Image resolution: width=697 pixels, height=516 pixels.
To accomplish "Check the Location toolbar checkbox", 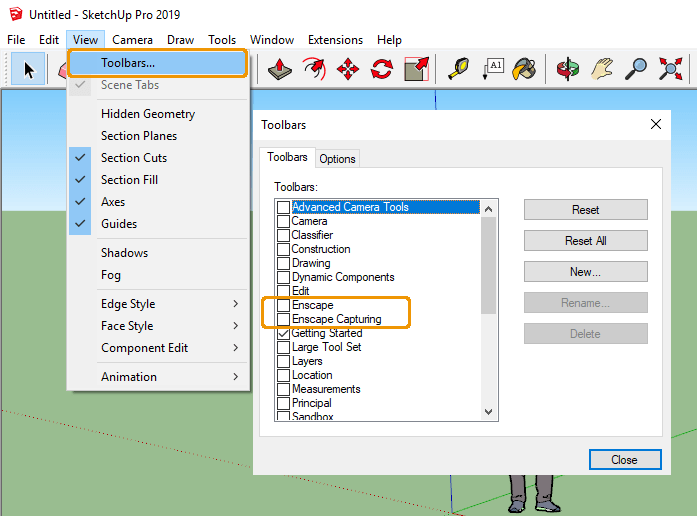I will [x=283, y=375].
